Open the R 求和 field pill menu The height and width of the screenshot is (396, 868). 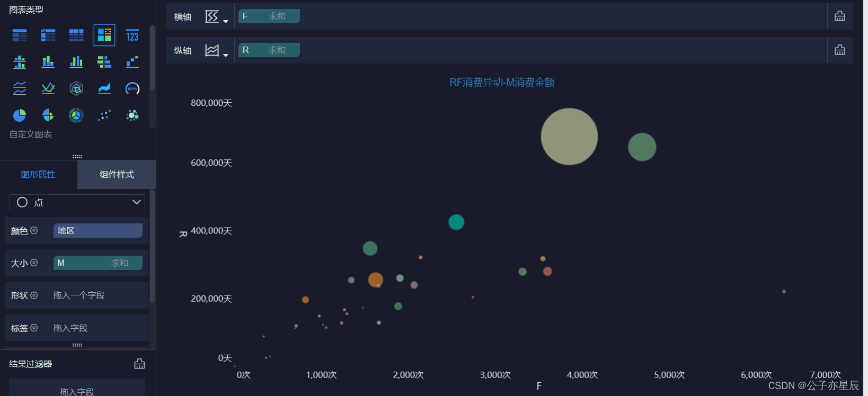[269, 50]
